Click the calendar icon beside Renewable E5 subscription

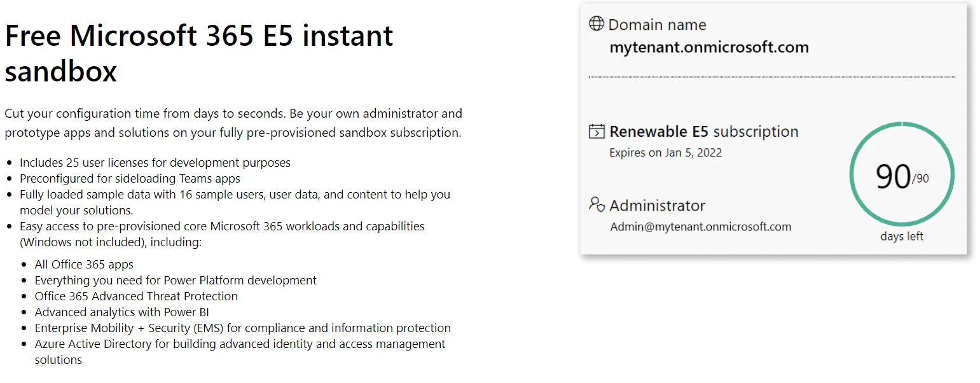click(x=597, y=132)
